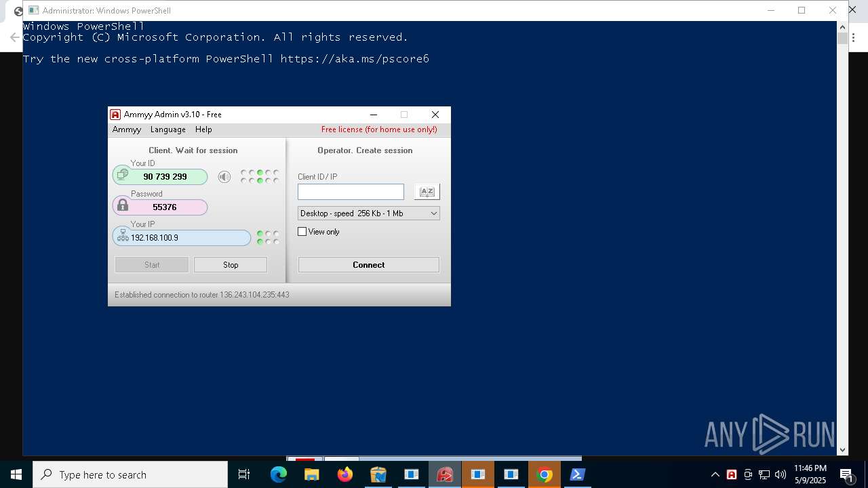Screen dimensions: 868x488
Task: Select the IP address 192.168.100.9
Action: coord(155,238)
